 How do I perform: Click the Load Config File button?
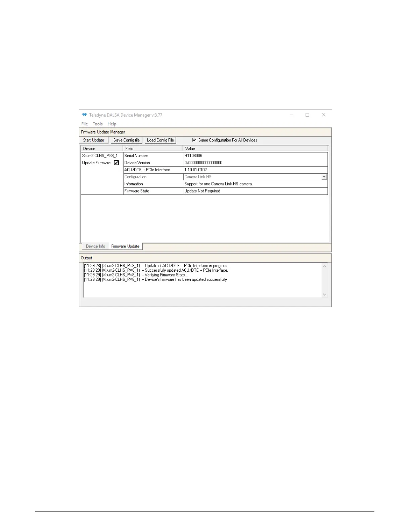point(161,140)
